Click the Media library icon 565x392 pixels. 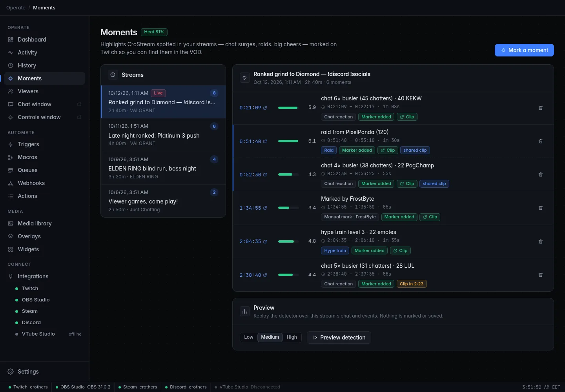coord(11,223)
